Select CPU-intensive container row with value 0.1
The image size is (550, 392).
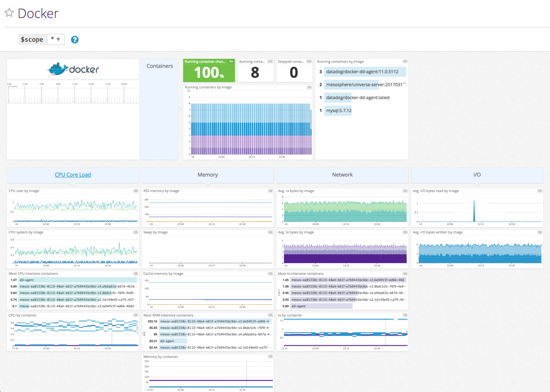pyautogui.click(x=73, y=306)
